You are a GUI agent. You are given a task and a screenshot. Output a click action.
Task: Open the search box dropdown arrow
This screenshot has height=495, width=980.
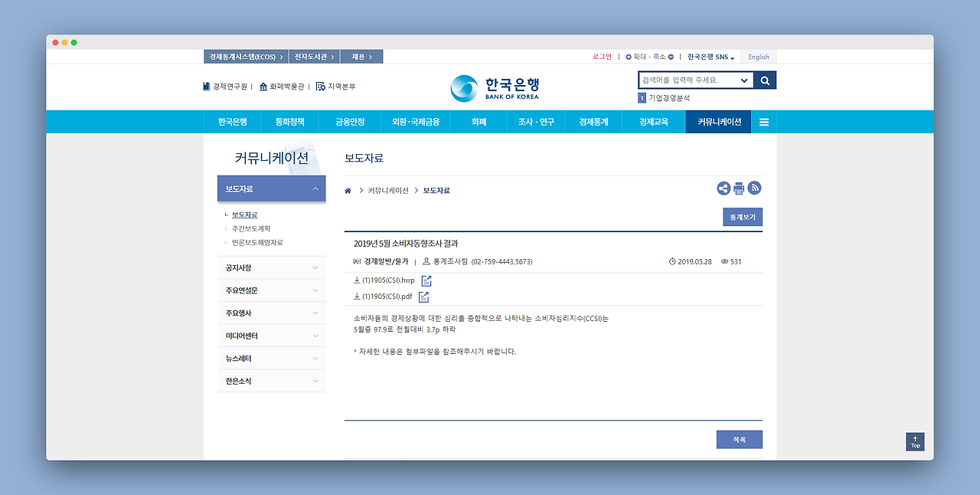pos(744,80)
